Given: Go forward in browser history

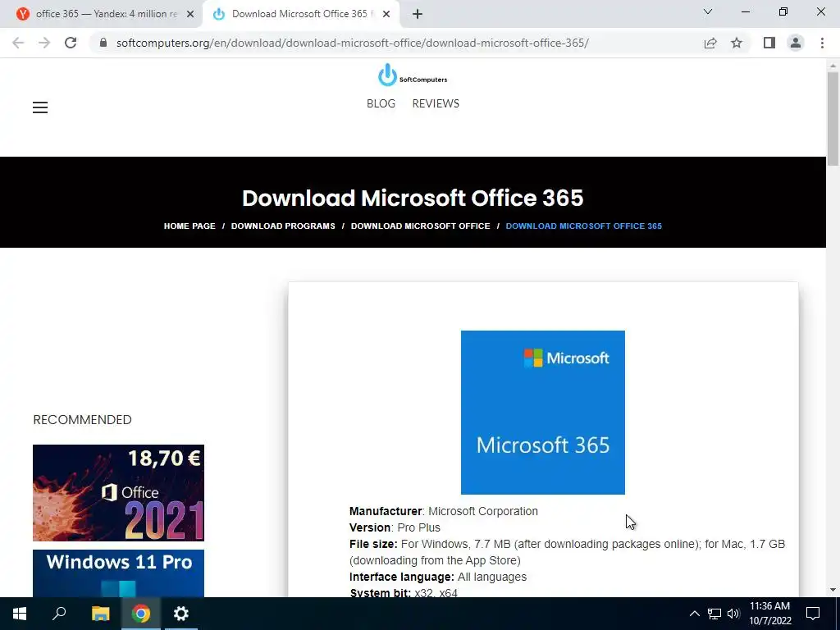Looking at the screenshot, I should [44, 43].
